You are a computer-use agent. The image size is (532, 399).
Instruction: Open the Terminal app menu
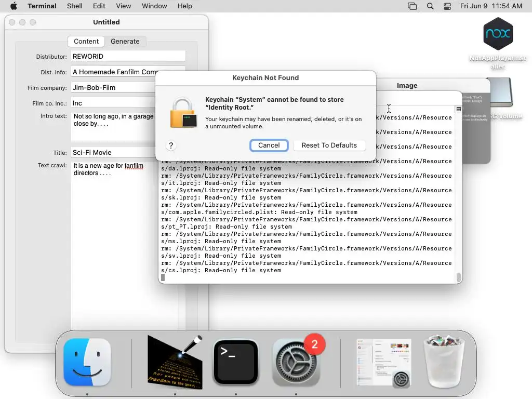coord(42,6)
